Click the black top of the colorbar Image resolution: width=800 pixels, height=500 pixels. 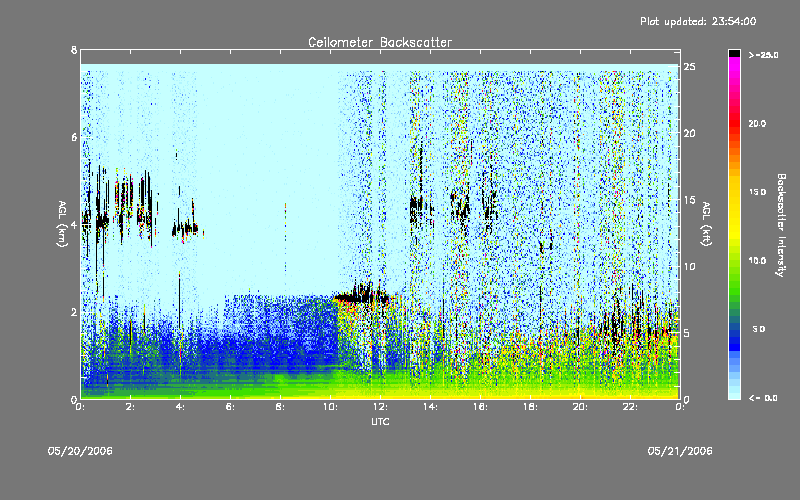tap(734, 53)
